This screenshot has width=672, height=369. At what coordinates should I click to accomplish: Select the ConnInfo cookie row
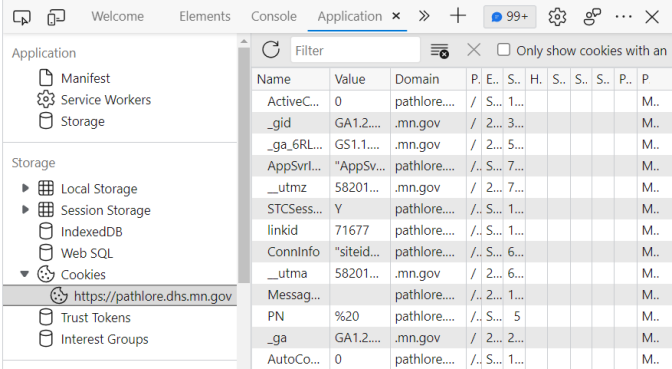[x=462, y=252]
